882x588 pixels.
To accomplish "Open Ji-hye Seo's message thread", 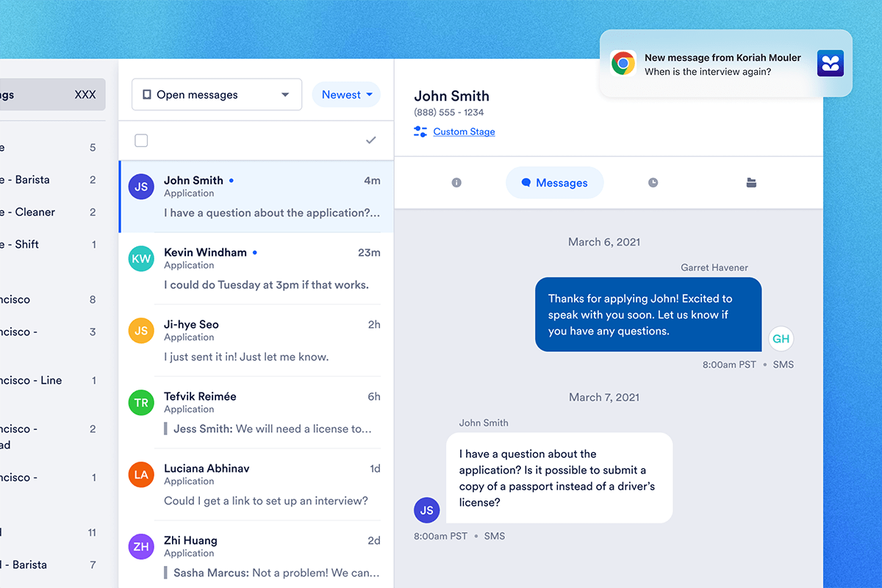I will pos(257,340).
